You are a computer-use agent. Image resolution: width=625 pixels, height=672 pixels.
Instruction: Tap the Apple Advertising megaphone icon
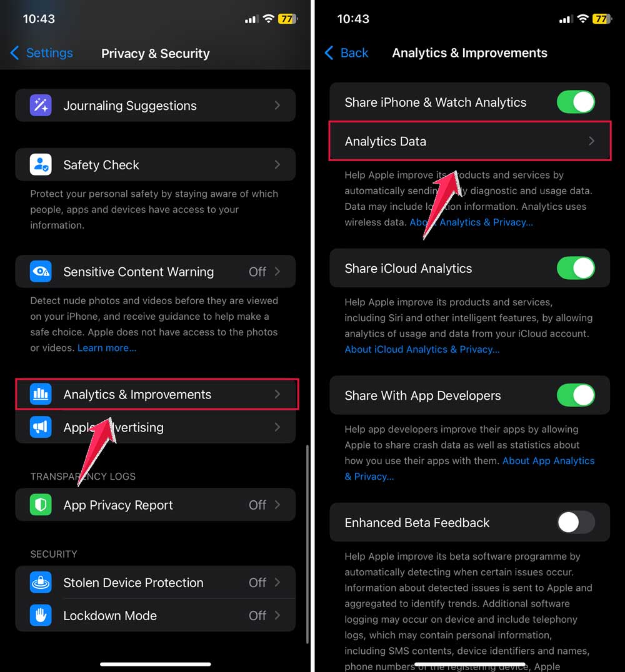click(41, 427)
